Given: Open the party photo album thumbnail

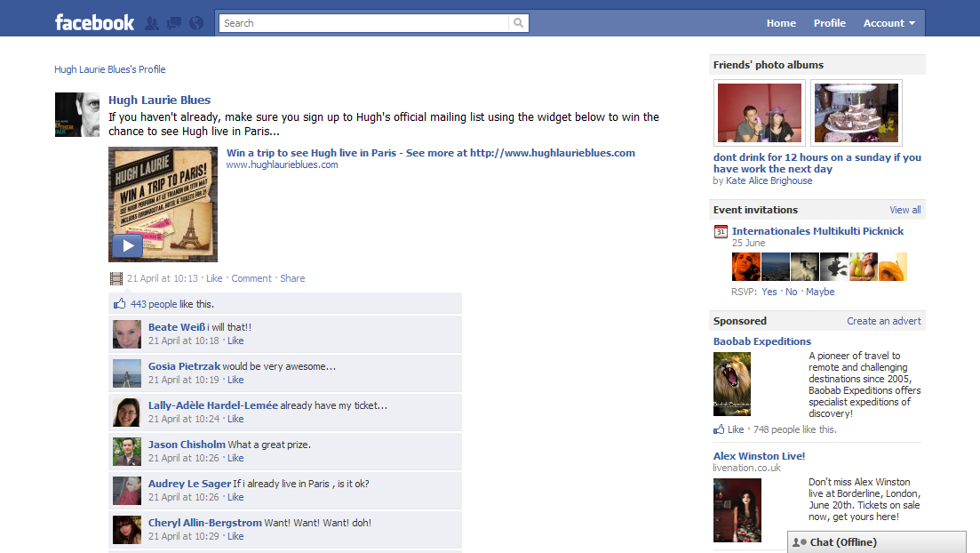Looking at the screenshot, I should [760, 113].
